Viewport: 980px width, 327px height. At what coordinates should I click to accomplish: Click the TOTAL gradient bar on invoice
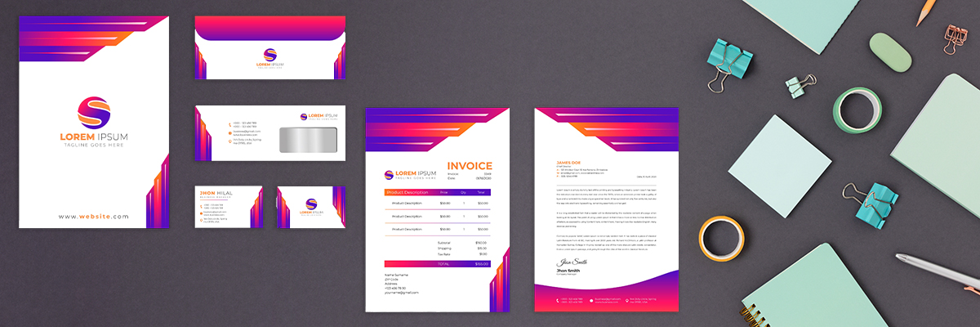coord(437,264)
